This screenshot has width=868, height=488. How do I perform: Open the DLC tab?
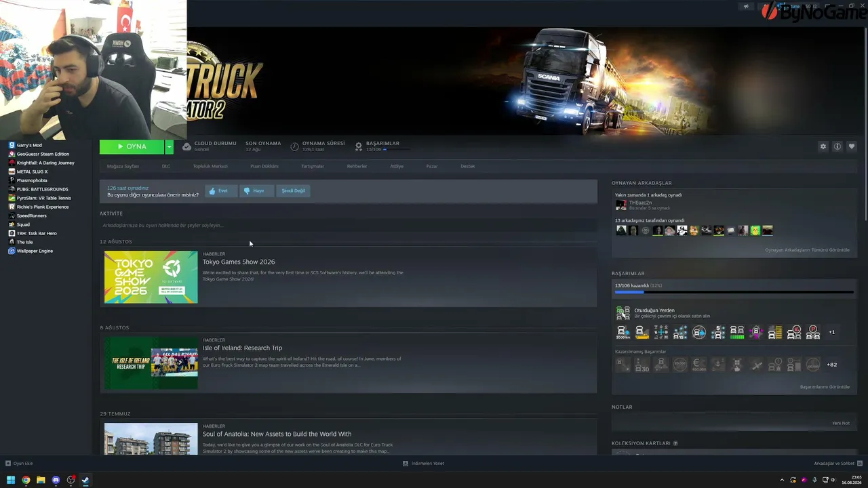click(x=166, y=166)
